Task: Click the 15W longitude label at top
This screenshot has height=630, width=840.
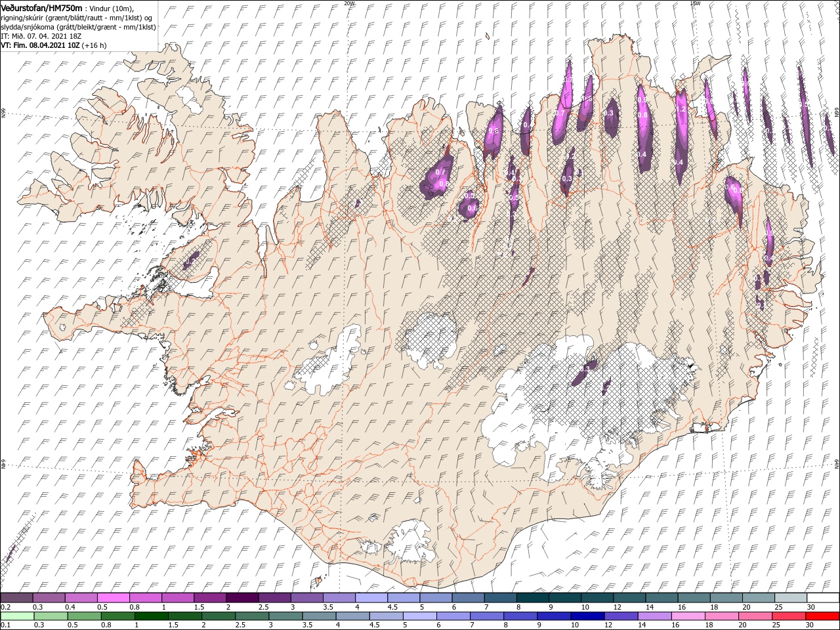Action: click(x=695, y=3)
